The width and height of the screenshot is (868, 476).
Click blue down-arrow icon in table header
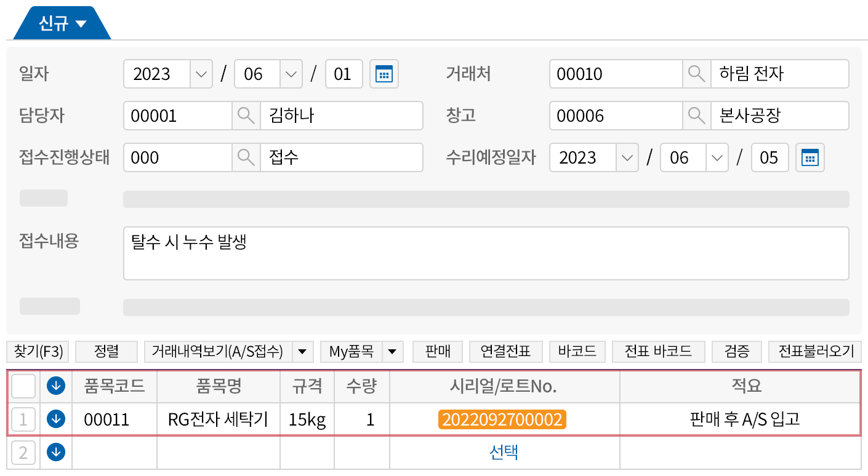point(56,386)
